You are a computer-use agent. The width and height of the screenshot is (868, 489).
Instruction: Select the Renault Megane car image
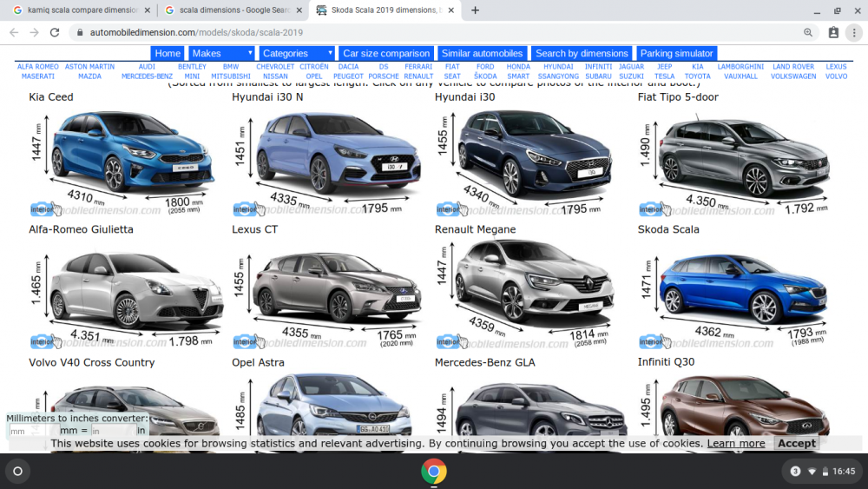pyautogui.click(x=534, y=283)
